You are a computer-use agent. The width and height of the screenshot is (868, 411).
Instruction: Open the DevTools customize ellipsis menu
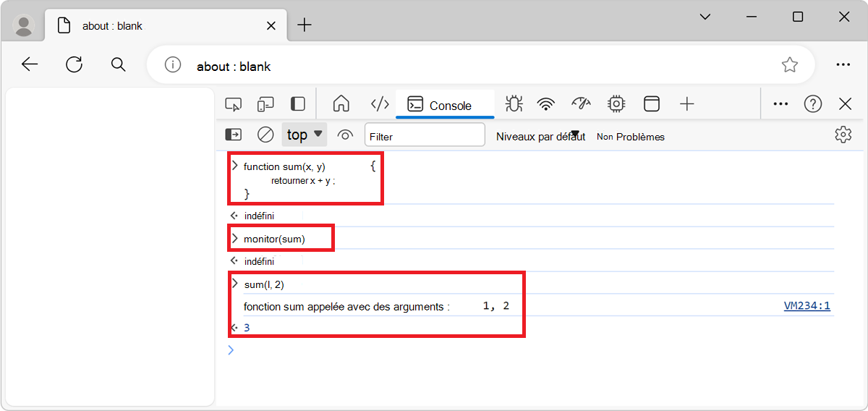pos(780,104)
